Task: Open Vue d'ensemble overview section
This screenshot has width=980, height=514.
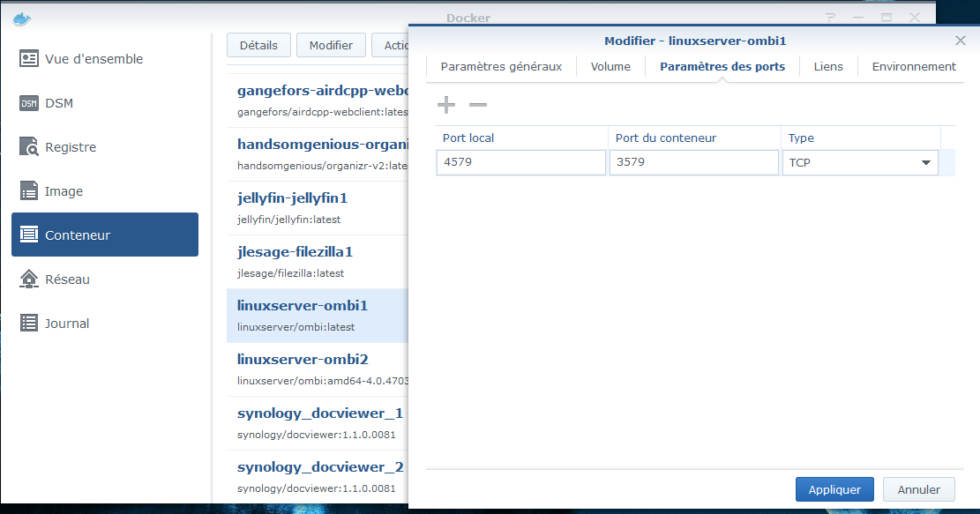Action: tap(105, 59)
